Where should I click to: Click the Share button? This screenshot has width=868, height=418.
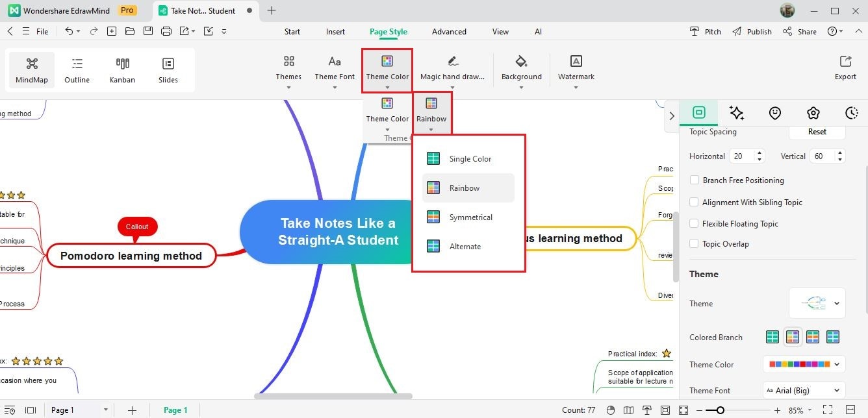(x=800, y=31)
